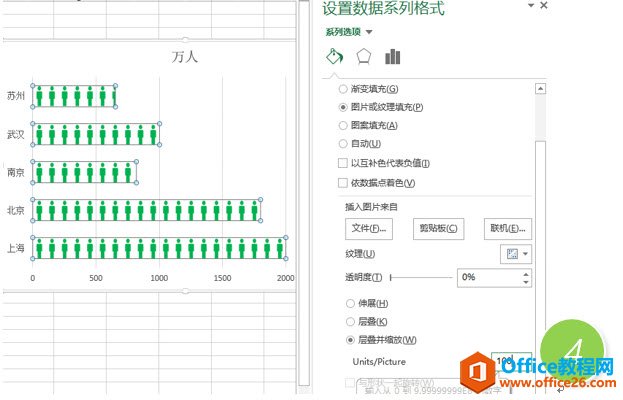Click the 插入图片来自 label
Image resolution: width=623 pixels, height=400 pixels.
[371, 207]
